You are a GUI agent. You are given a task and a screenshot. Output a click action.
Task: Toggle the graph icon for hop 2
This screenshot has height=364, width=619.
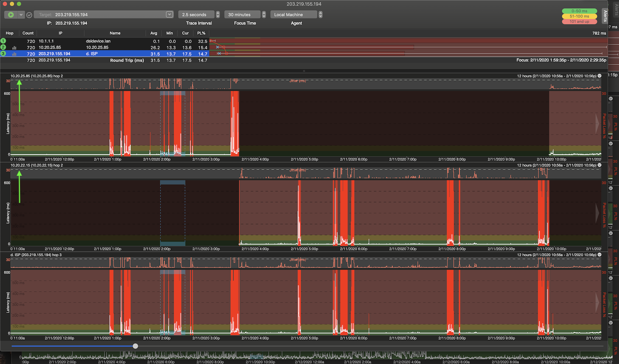pyautogui.click(x=14, y=48)
